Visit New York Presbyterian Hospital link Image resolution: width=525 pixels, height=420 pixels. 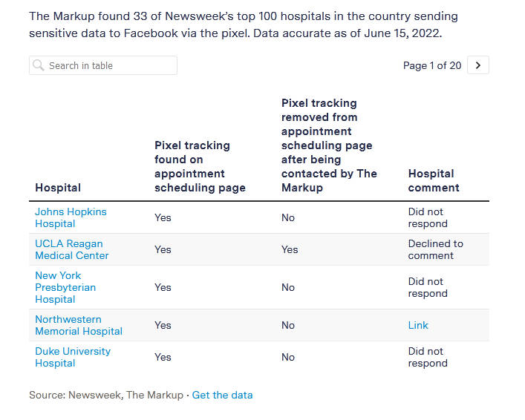tap(65, 287)
